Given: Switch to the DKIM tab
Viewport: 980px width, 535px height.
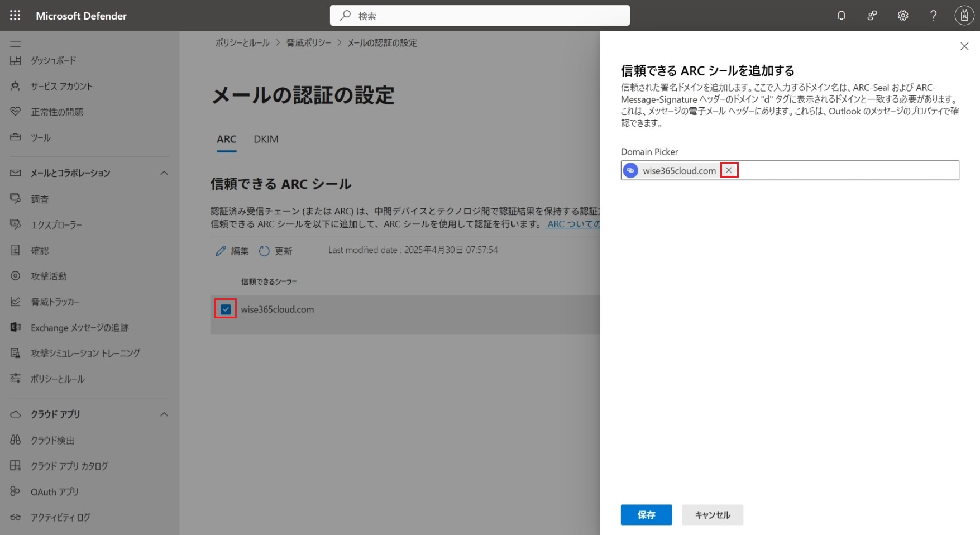Looking at the screenshot, I should click(x=266, y=140).
